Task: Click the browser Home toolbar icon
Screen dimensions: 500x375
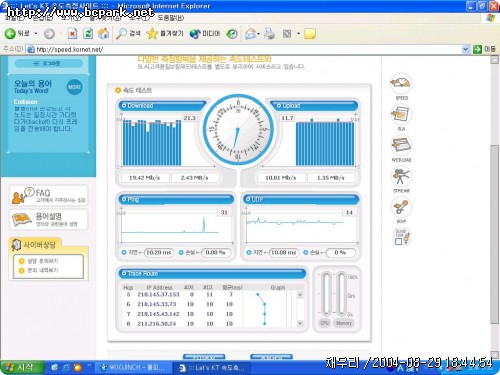Action: click(x=104, y=33)
